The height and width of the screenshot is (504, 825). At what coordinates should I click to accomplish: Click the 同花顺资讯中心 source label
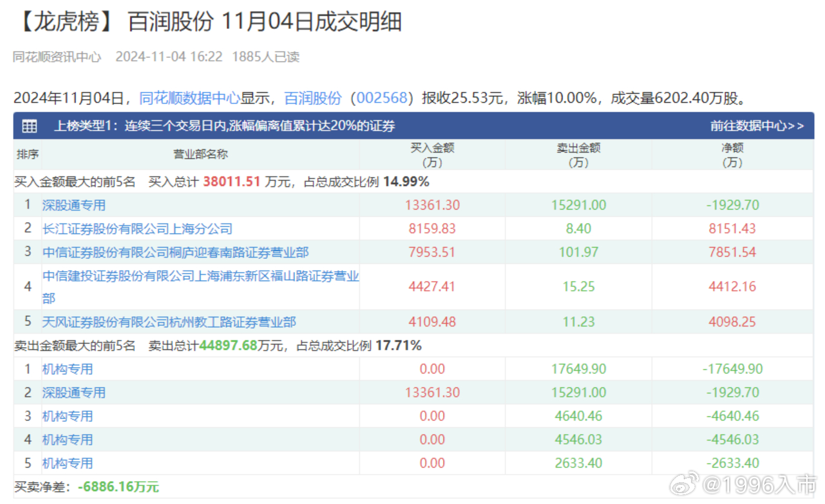57,57
